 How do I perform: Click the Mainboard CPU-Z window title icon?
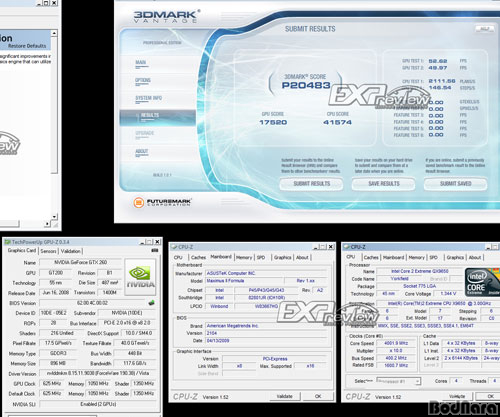174,247
